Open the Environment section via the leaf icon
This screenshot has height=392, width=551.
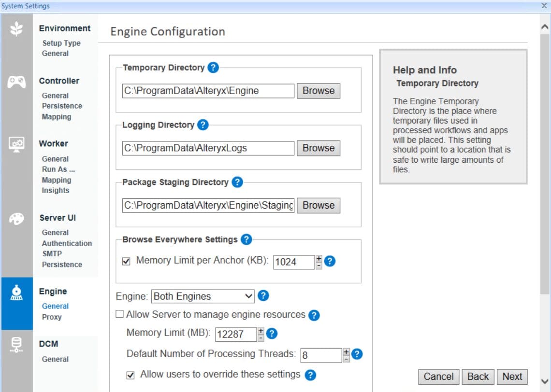click(17, 28)
